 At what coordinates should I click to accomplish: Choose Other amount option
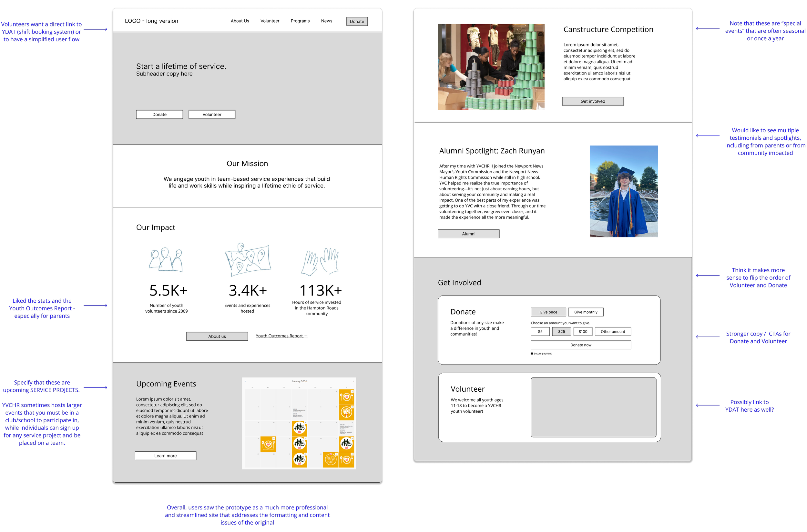(612, 331)
